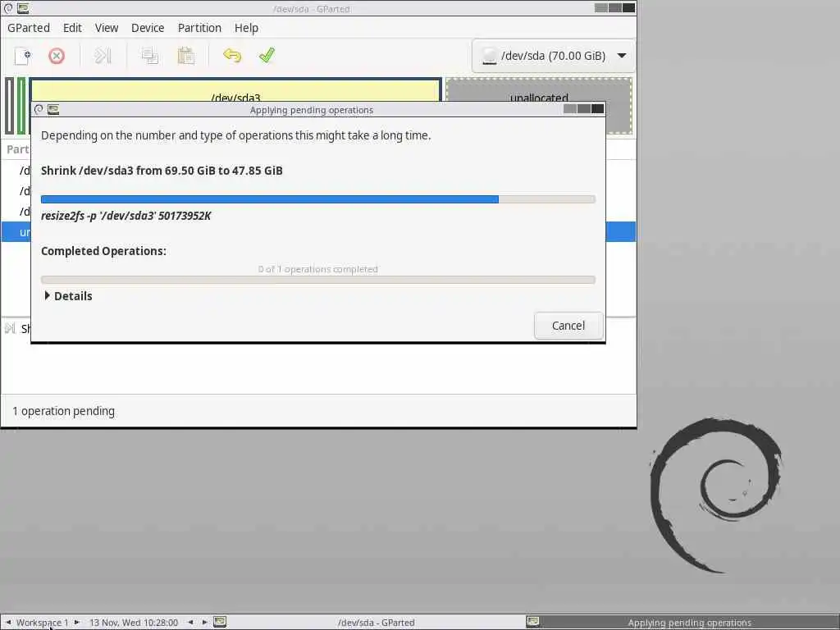
Task: Click the small green partition bar at left
Action: coord(21,106)
